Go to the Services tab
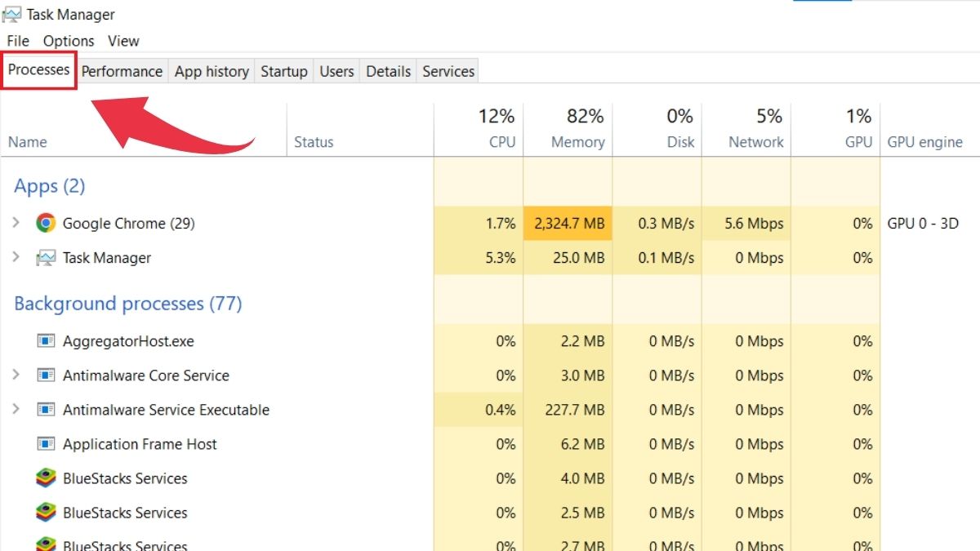The image size is (980, 551). tap(448, 71)
